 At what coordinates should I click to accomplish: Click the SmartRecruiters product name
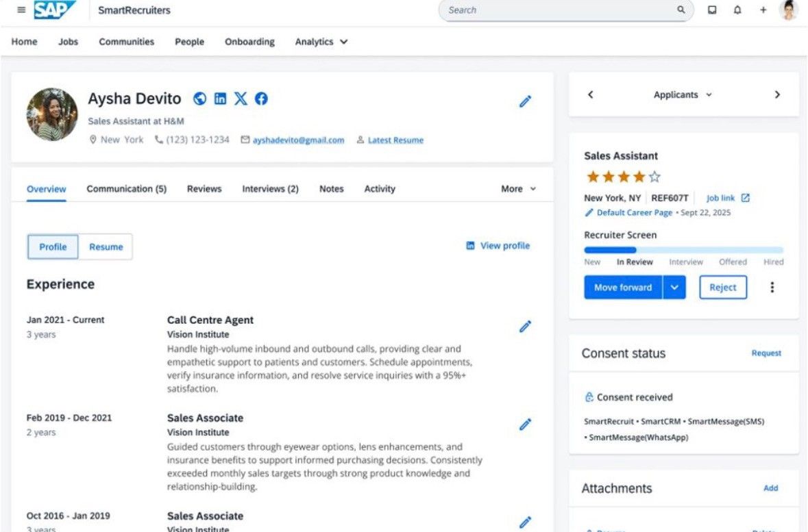click(x=134, y=10)
